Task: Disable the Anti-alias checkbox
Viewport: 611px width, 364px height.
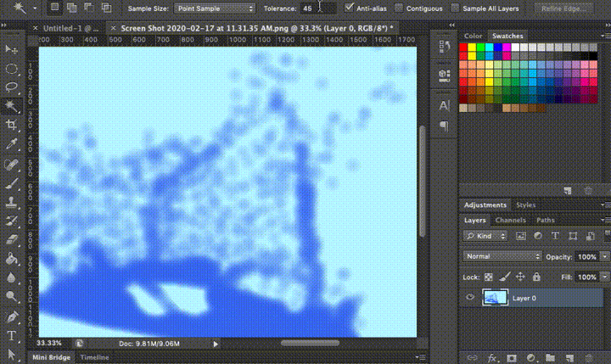Action: tap(349, 8)
